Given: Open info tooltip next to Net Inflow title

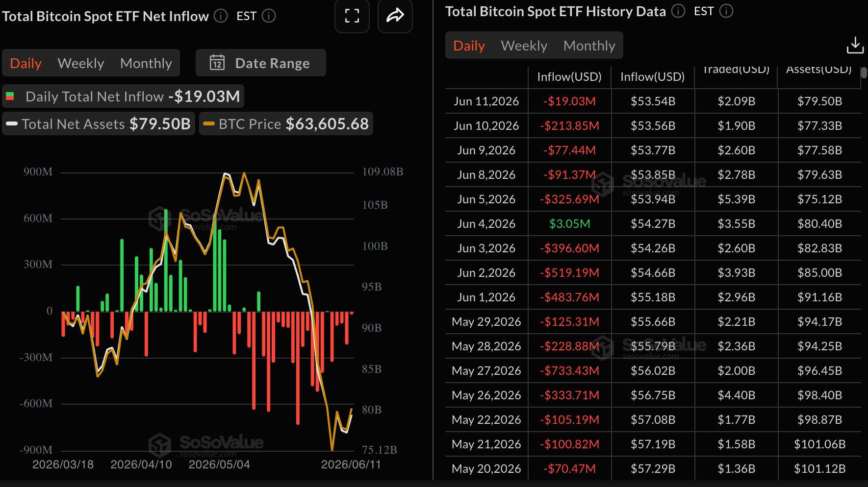Looking at the screenshot, I should pos(221,16).
